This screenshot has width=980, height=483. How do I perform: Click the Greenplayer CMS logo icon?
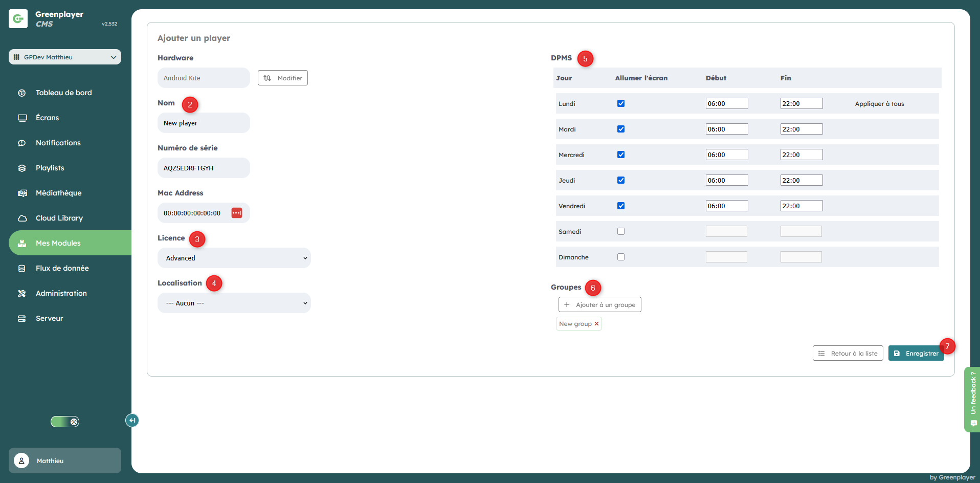(18, 19)
